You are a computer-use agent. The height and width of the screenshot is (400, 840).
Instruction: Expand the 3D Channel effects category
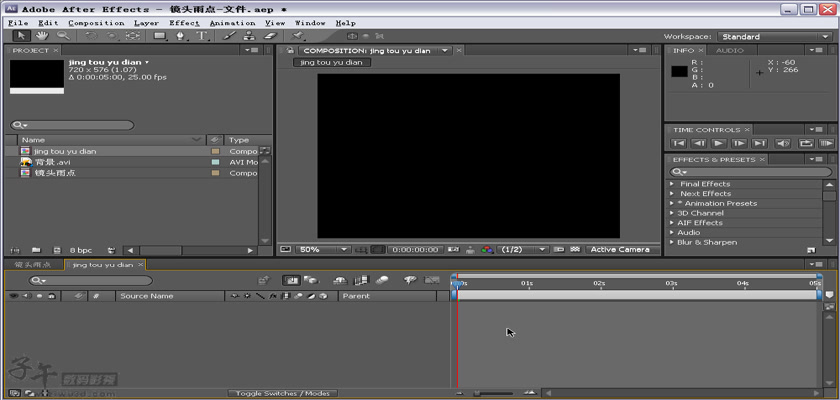[672, 213]
